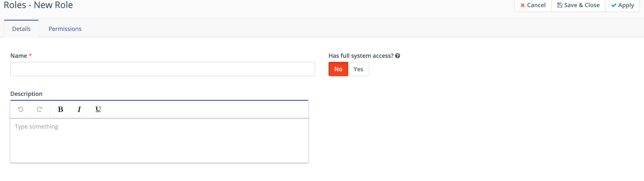Screen dimensions: 644x181
Task: Click the 'Roles - New Role' page heading
Action: 38,5
